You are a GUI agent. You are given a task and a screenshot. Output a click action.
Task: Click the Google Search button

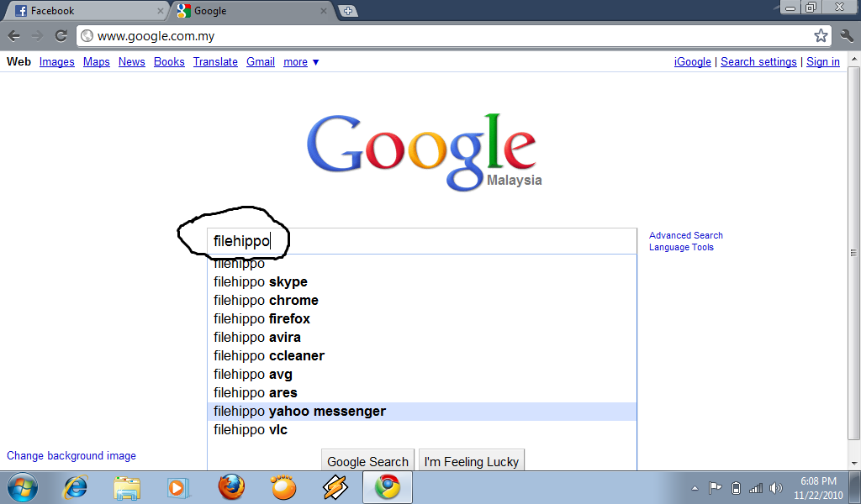[x=368, y=461]
